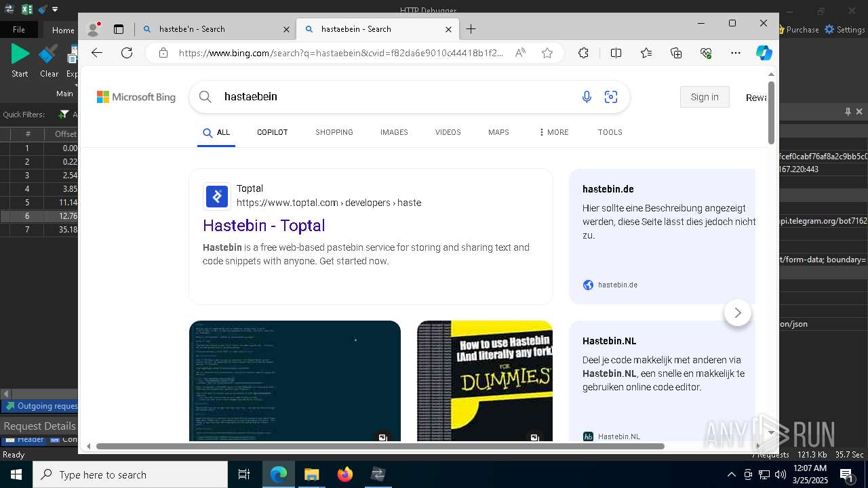Close the hastaebein search tab
Screen dimensions: 868x488
click(448, 29)
